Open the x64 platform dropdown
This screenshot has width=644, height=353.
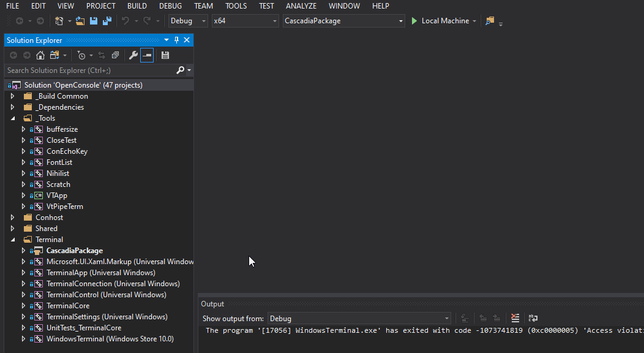(x=245, y=21)
